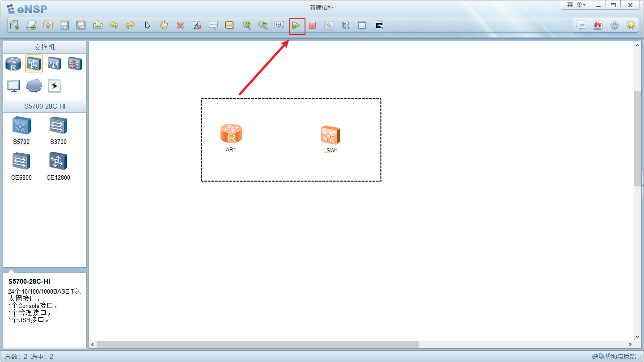Open an existing topology file

[48, 25]
